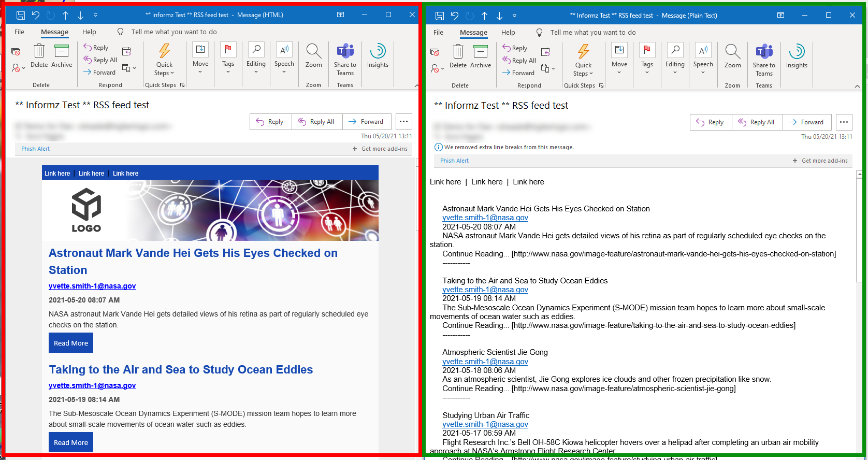Click Undo icon in HTML window title bar
Screen dimensions: 868x460
pos(35,15)
